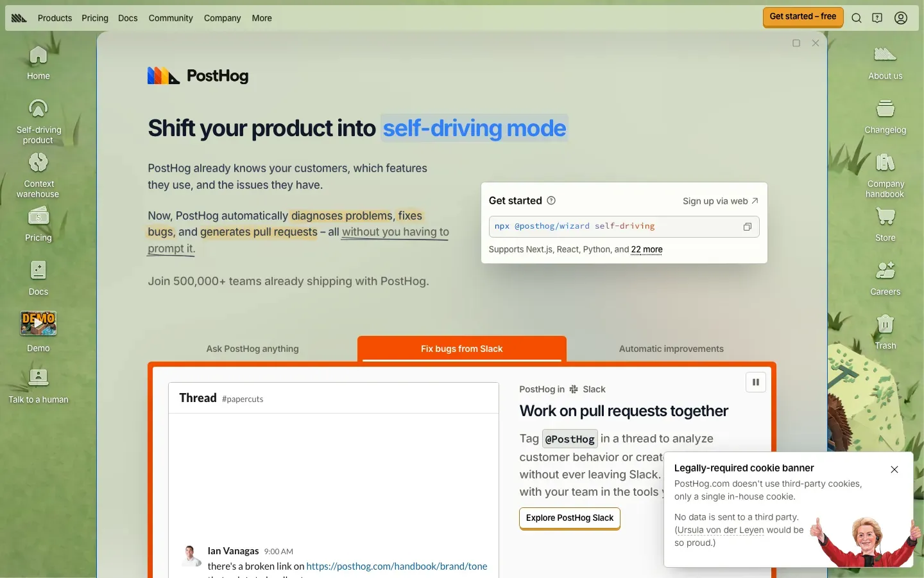Click the Ursula cartoon image in cookie banner

[x=865, y=541]
